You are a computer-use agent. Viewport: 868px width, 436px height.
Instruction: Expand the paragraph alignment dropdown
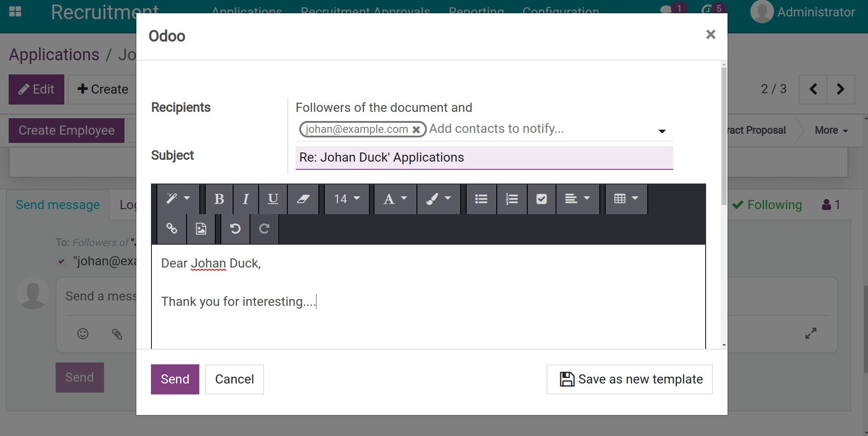pyautogui.click(x=577, y=199)
